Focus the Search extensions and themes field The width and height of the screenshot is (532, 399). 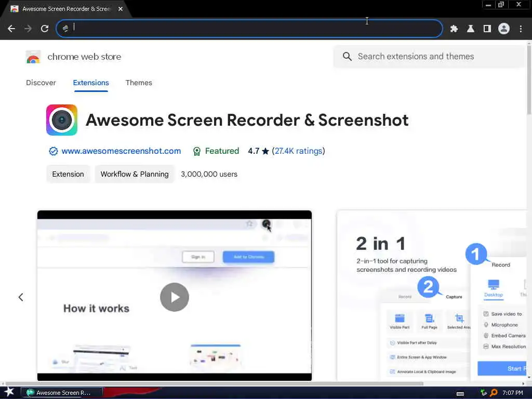pos(429,56)
